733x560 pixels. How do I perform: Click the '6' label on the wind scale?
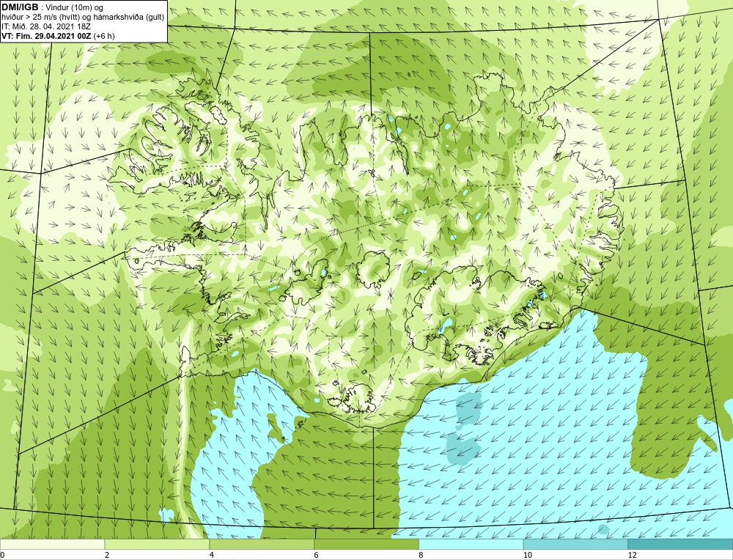(x=317, y=555)
